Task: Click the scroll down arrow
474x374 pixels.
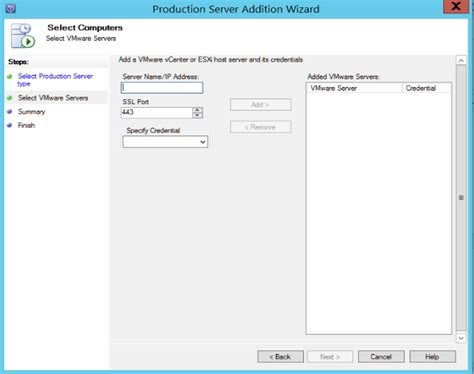Action: tap(461, 338)
